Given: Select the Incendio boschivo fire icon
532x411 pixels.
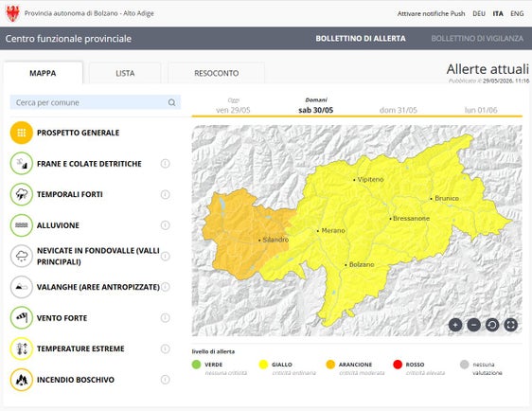Looking at the screenshot, I should click(x=22, y=380).
